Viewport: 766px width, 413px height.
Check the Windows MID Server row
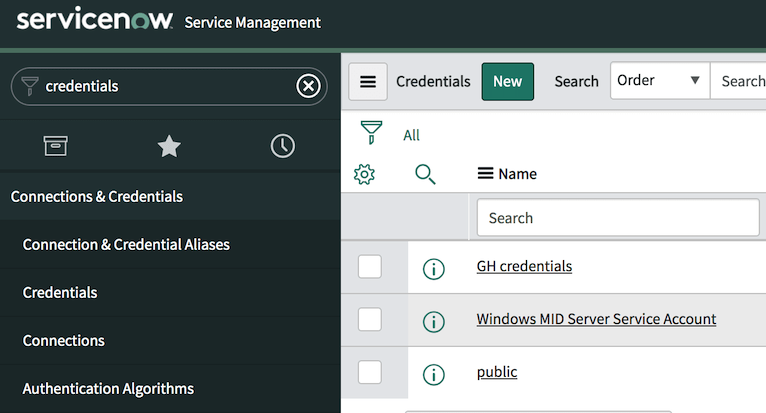370,320
